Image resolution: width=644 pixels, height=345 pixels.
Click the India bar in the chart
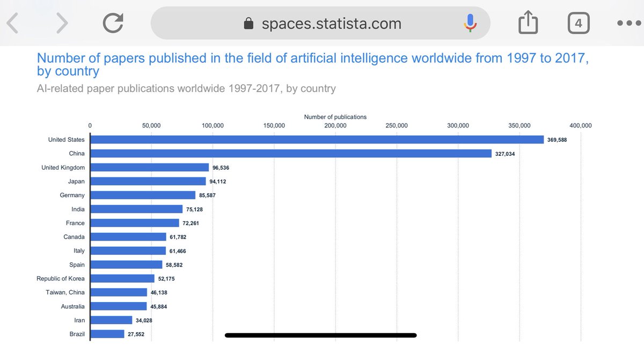[136, 209]
